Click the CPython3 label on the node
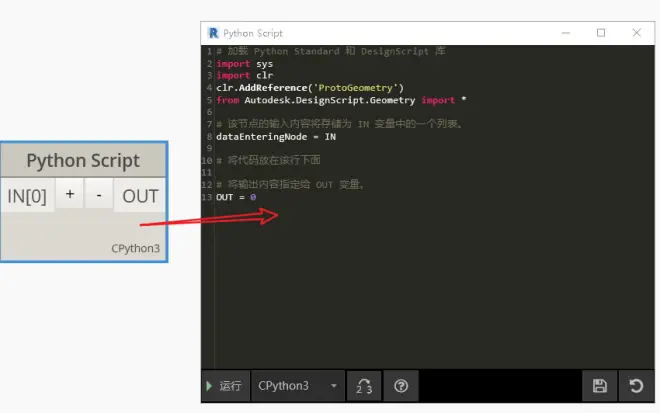The width and height of the screenshot is (660, 413). click(x=136, y=248)
